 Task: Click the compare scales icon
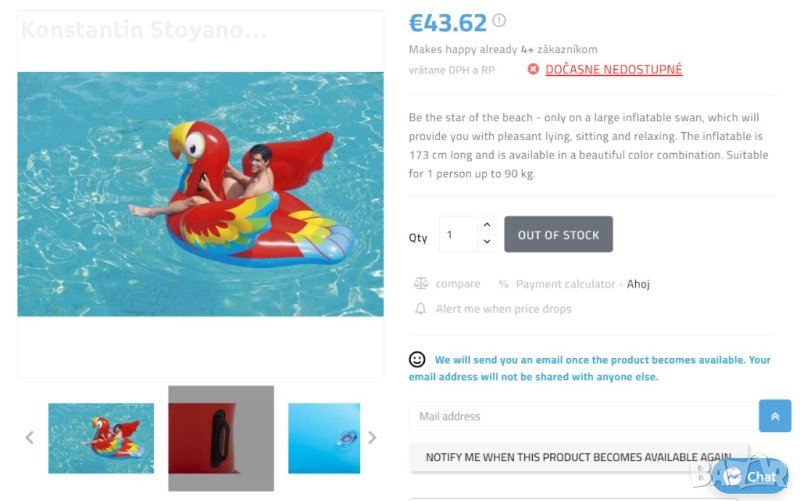click(421, 284)
